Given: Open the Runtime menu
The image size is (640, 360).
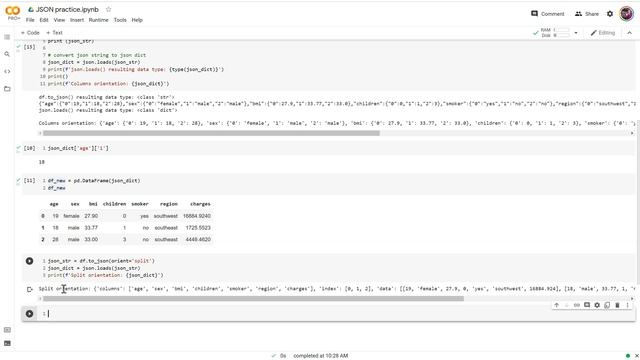Looking at the screenshot, I should [98, 20].
